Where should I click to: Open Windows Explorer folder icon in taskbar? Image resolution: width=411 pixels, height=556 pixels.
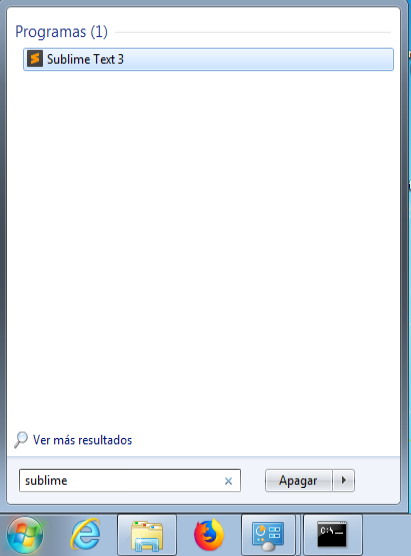[x=147, y=535]
